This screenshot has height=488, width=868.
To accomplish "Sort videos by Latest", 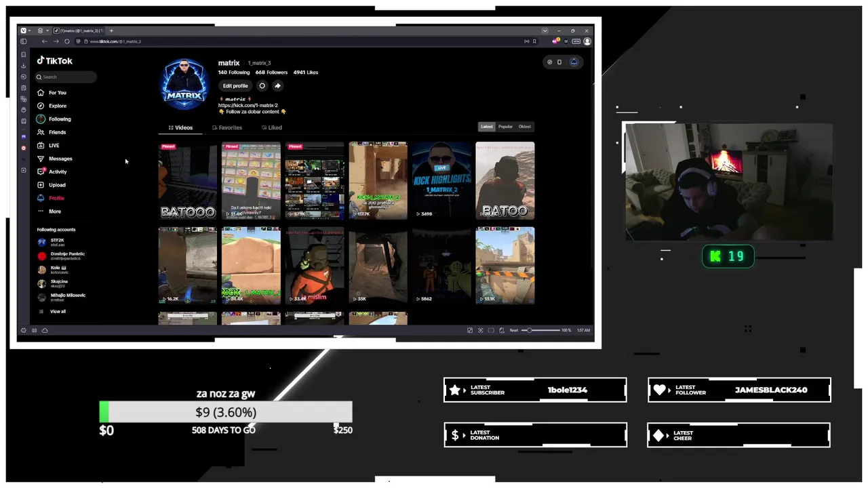I will 487,127.
